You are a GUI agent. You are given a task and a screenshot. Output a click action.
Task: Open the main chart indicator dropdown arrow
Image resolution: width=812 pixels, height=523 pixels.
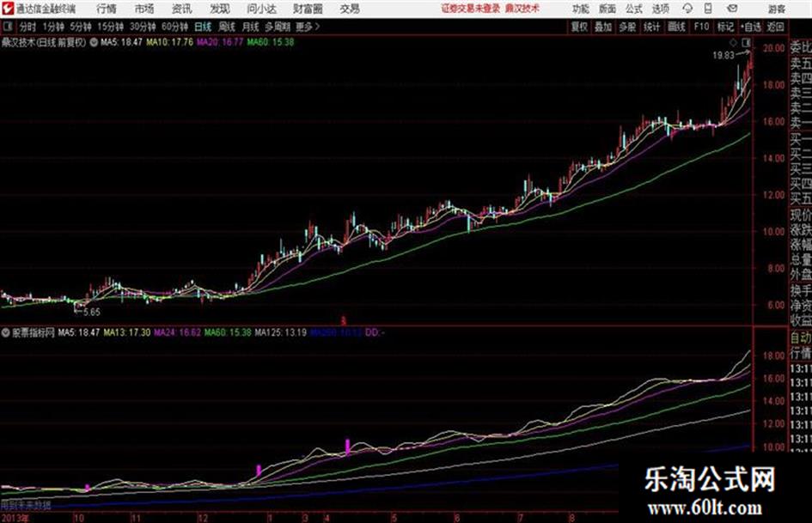[94, 42]
